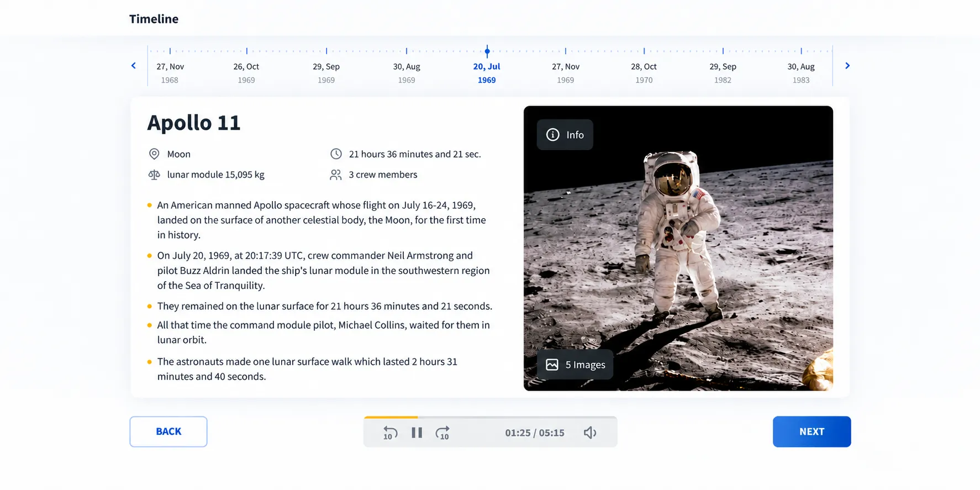The width and height of the screenshot is (980, 490).
Task: Rewind audio 10 seconds
Action: tap(390, 433)
